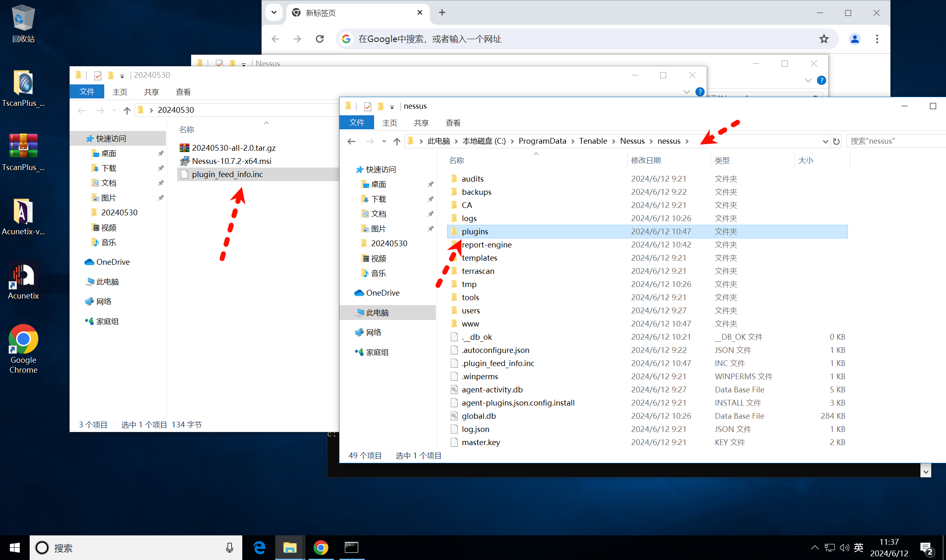This screenshot has height=560, width=946.
Task: Open Microsoft Edge from the taskbar
Action: coord(259,548)
